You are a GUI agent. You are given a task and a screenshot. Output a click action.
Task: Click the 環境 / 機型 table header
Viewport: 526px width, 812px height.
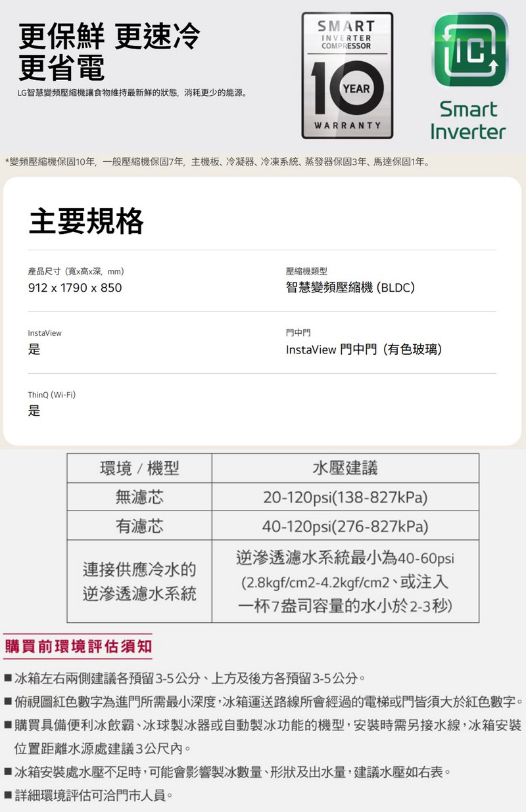point(139,468)
